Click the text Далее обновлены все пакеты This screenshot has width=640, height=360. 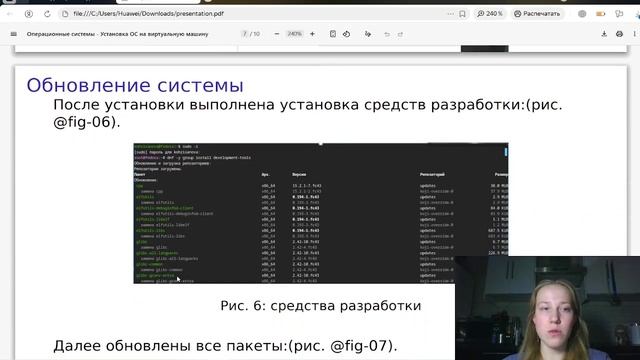click(x=225, y=346)
